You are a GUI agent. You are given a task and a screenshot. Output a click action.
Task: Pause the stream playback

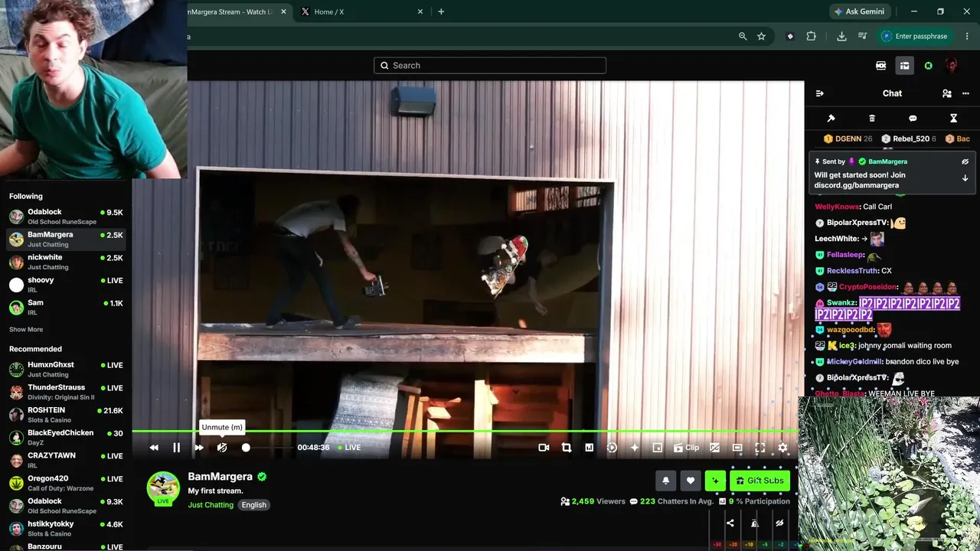click(x=176, y=448)
